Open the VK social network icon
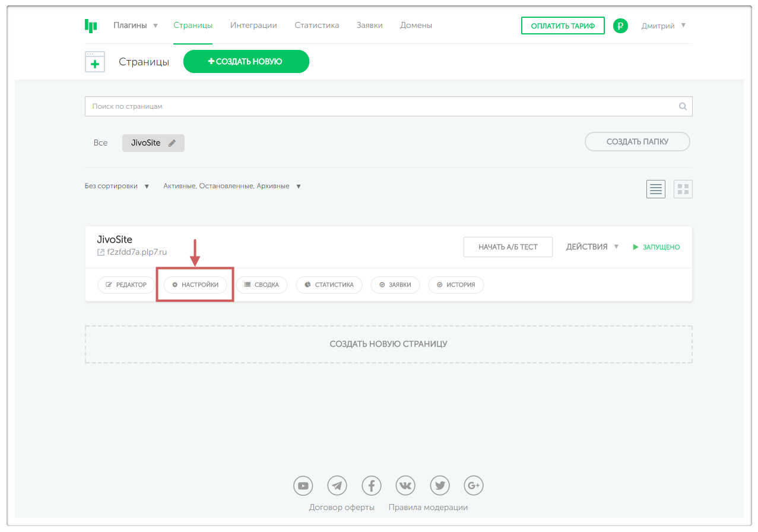758x532 pixels. pos(405,486)
